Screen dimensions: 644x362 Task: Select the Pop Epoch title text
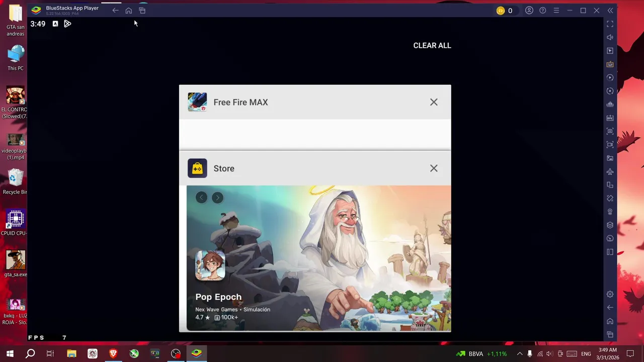coord(218,297)
